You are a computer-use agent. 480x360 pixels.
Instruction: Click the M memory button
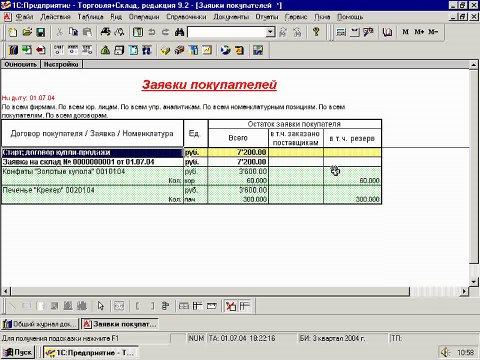pos(405,32)
